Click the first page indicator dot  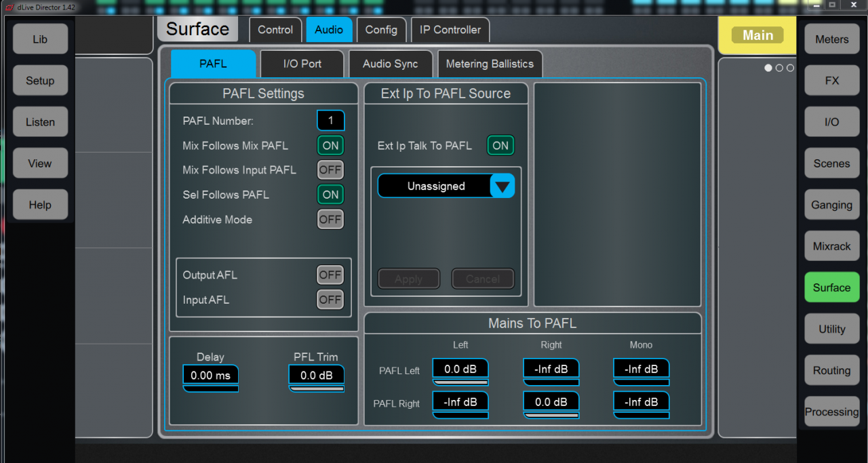tap(768, 68)
